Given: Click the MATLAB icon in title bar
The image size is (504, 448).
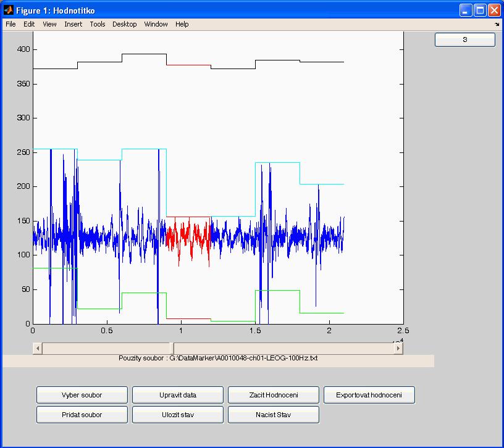Looking at the screenshot, I should coord(8,10).
